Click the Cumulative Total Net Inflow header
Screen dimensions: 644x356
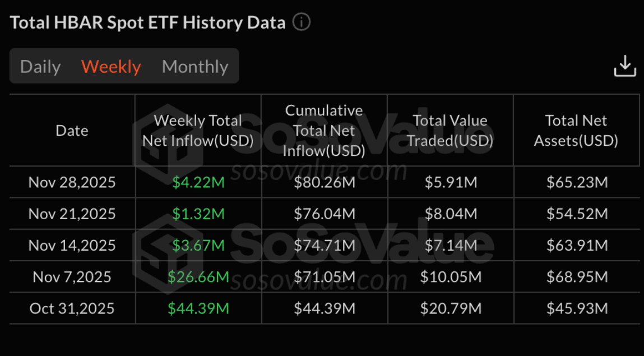324,131
